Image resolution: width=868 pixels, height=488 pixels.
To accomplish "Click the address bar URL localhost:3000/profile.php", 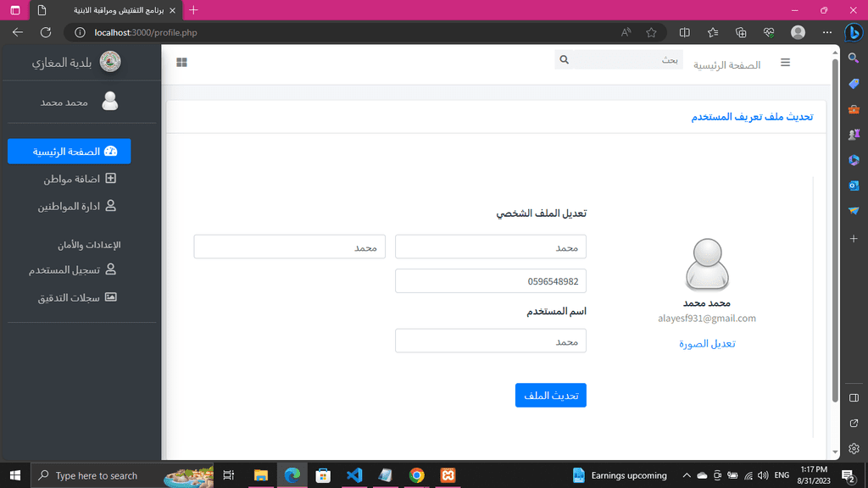I will point(146,33).
